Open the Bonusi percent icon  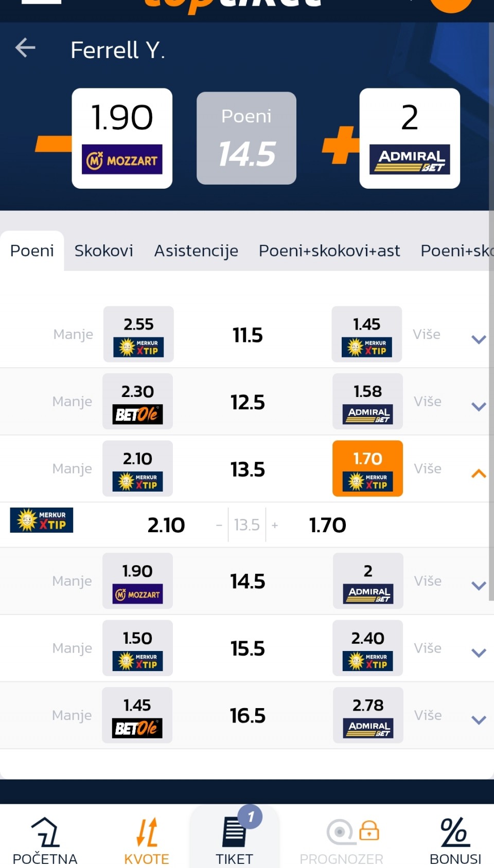[455, 831]
